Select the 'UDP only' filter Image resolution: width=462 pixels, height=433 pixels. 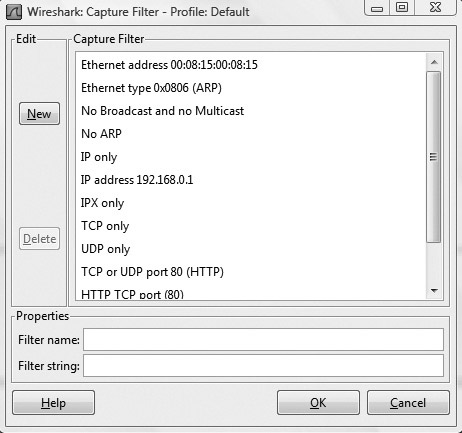[251, 249]
